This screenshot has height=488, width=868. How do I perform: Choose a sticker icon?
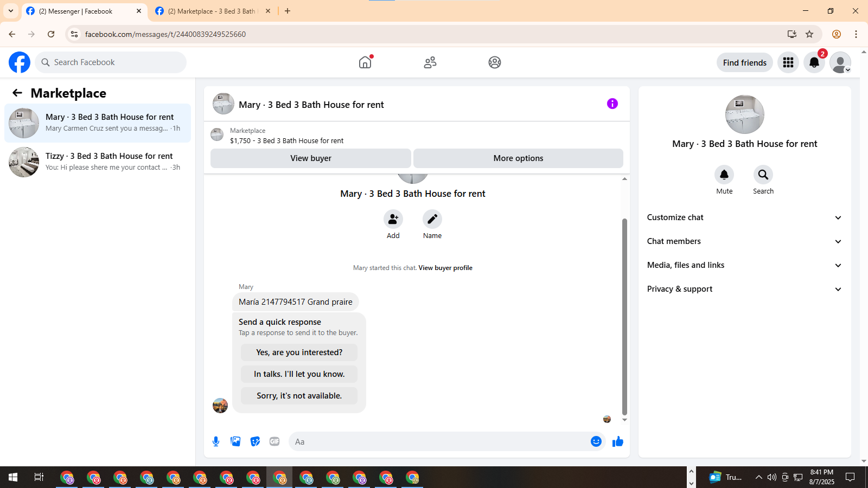[255, 441]
